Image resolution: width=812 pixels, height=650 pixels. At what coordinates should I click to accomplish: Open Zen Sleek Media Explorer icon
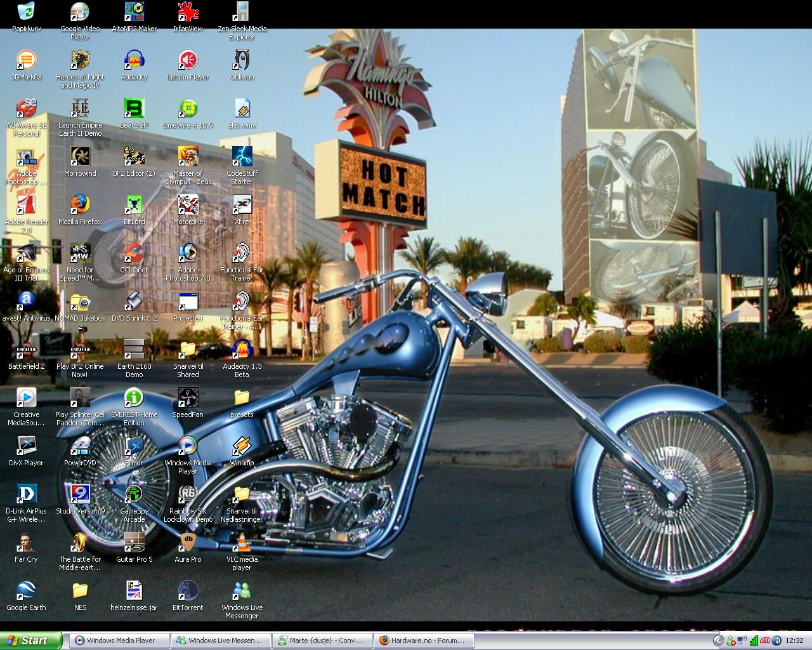(x=242, y=20)
